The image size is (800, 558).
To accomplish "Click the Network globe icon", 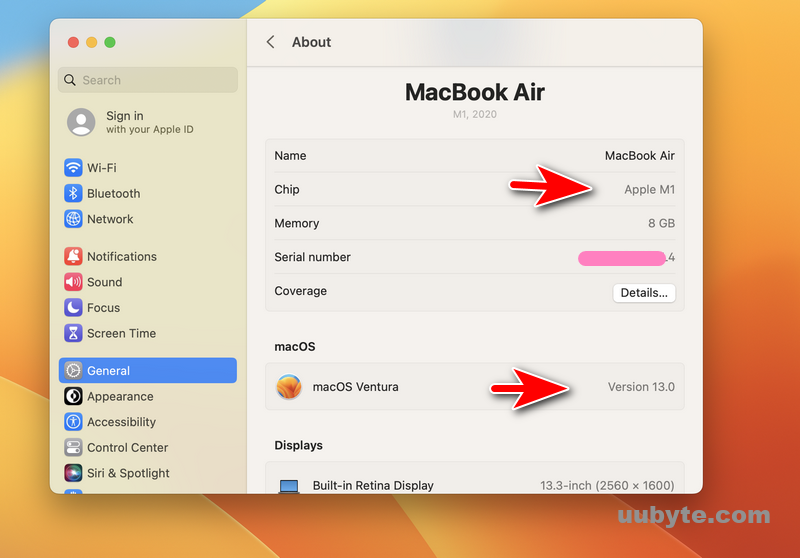I will (73, 219).
